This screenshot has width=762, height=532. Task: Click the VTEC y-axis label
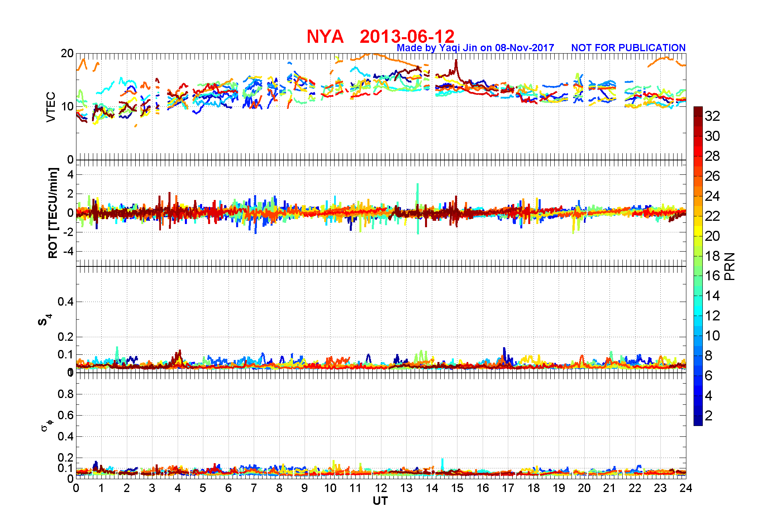(51, 107)
